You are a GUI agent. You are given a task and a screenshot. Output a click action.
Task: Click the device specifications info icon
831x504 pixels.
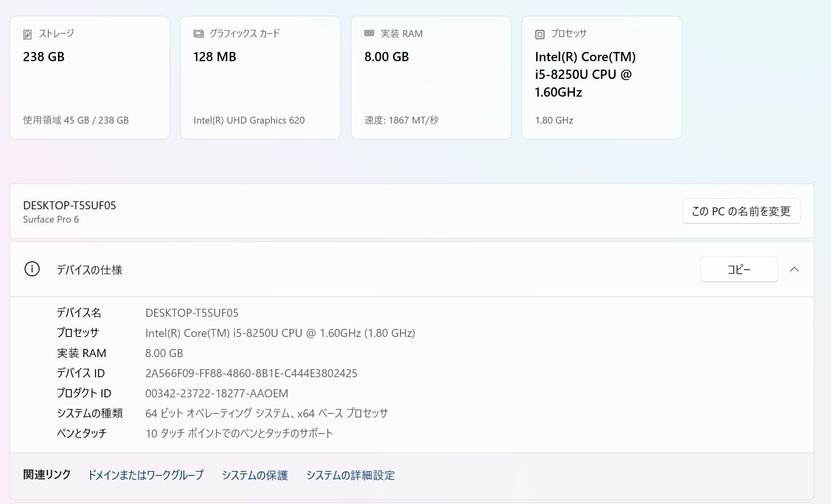pos(32,269)
